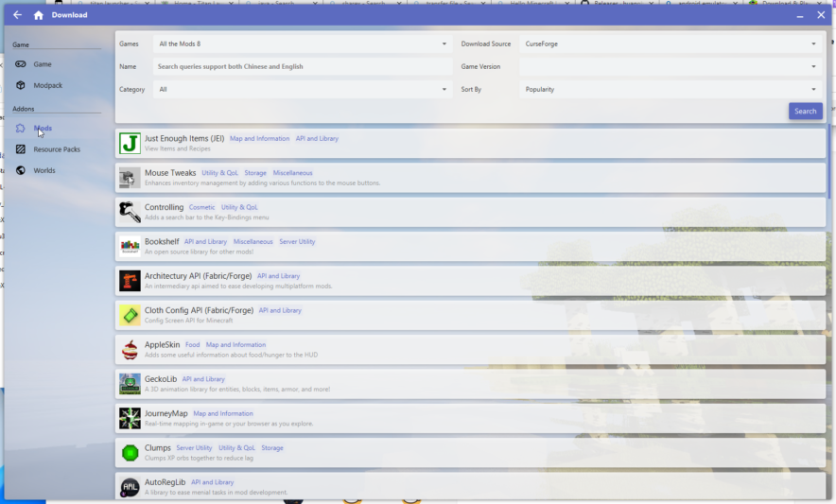Select Worlds in the sidebar
Viewport: 836px width, 504px height.
click(x=44, y=170)
